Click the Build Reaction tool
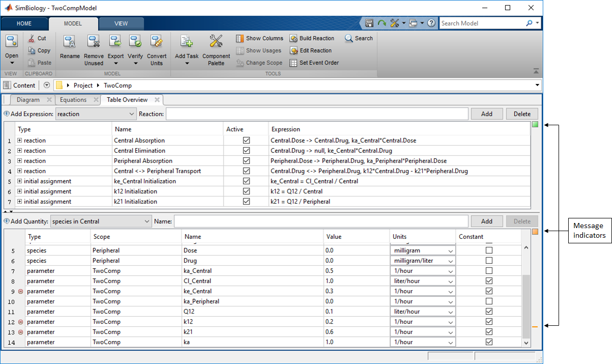Viewport: 612px width, 364px height. tap(312, 38)
